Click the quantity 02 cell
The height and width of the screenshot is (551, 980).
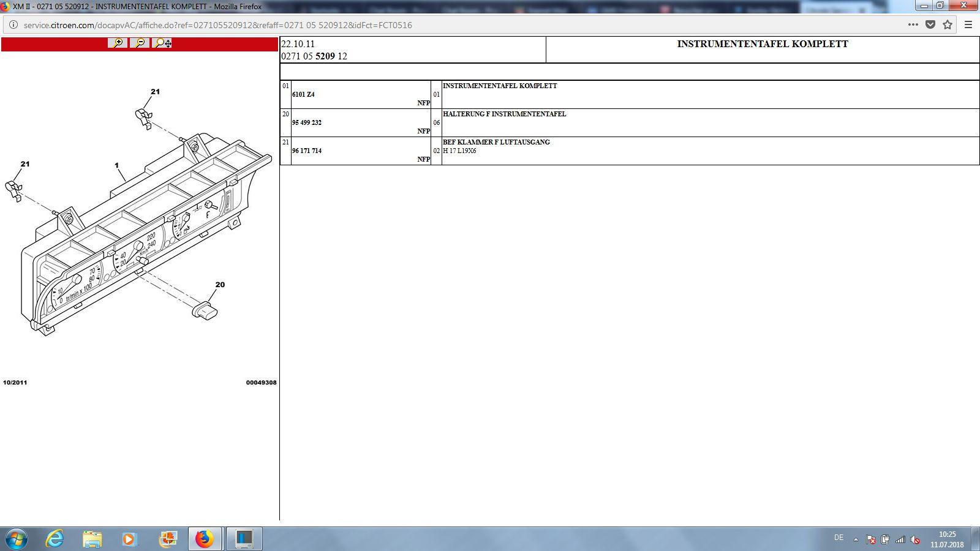point(437,151)
